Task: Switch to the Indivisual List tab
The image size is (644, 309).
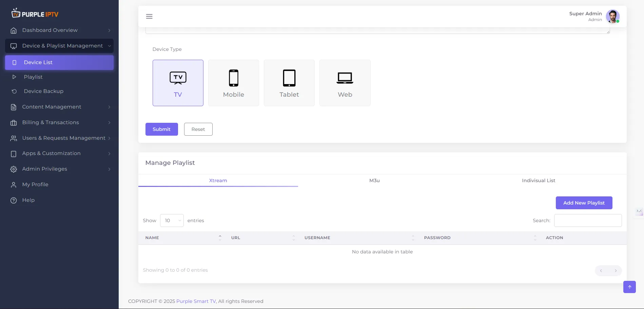Action: pos(539,180)
